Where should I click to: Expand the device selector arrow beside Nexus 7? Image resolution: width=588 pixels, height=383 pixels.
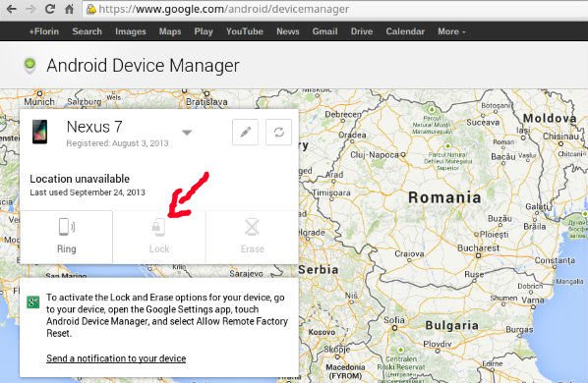click(x=187, y=133)
